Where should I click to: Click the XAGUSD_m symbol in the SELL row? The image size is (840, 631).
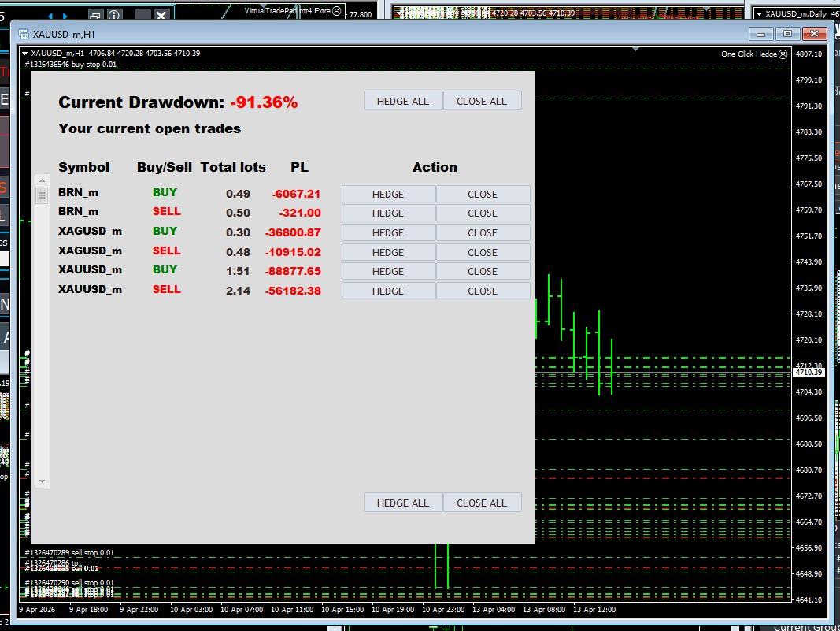click(x=90, y=251)
